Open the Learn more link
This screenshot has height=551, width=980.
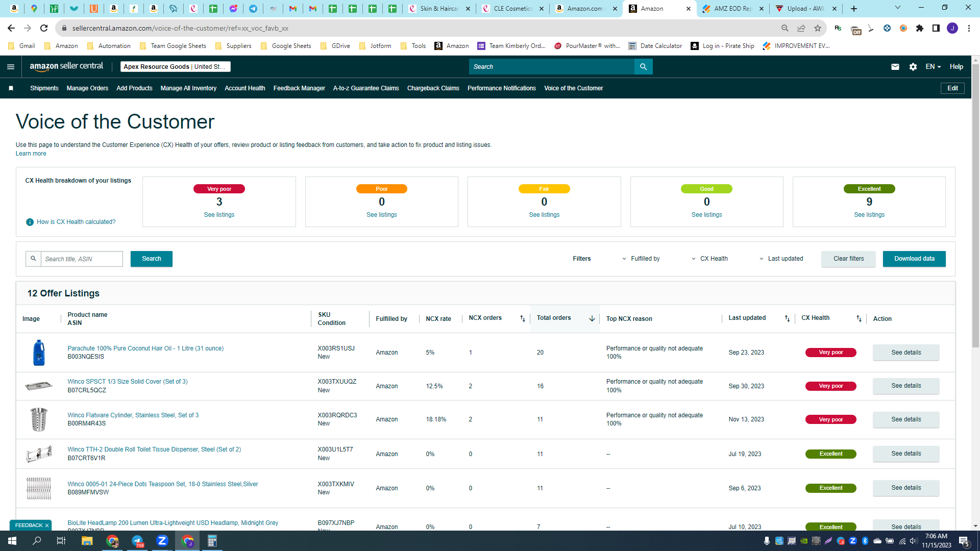point(31,154)
